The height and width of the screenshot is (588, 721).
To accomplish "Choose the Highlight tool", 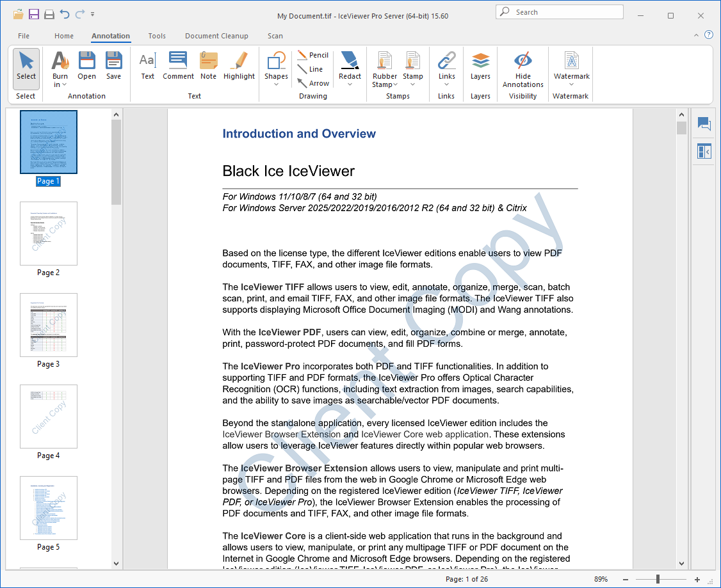I will [x=239, y=66].
